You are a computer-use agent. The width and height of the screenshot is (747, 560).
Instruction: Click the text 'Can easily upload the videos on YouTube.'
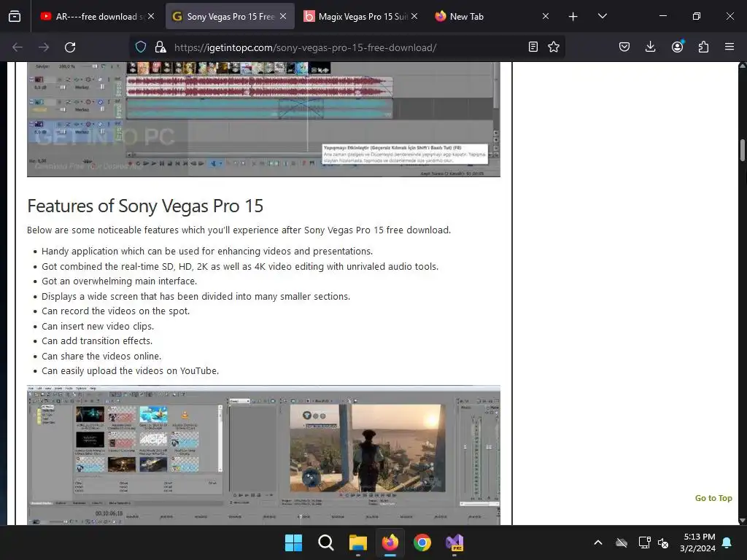click(130, 371)
